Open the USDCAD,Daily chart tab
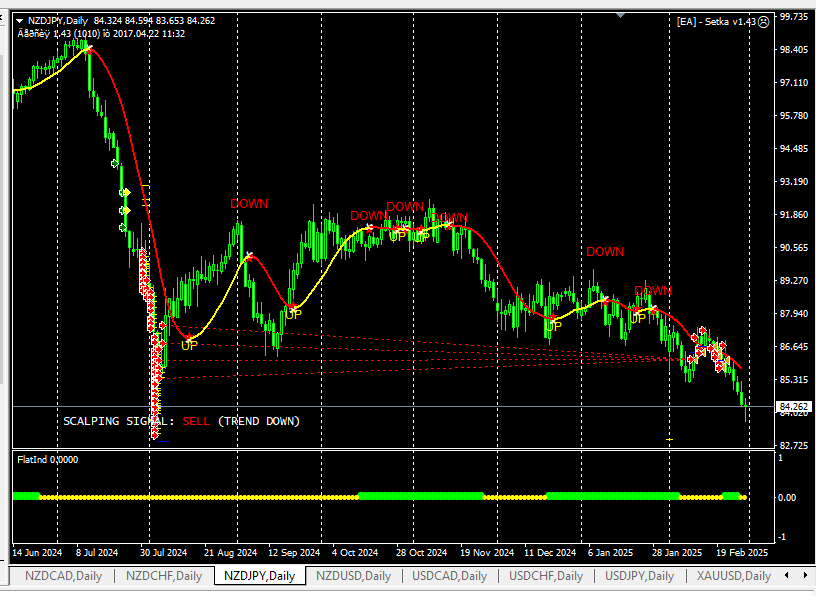This screenshot has width=816, height=596. click(450, 576)
